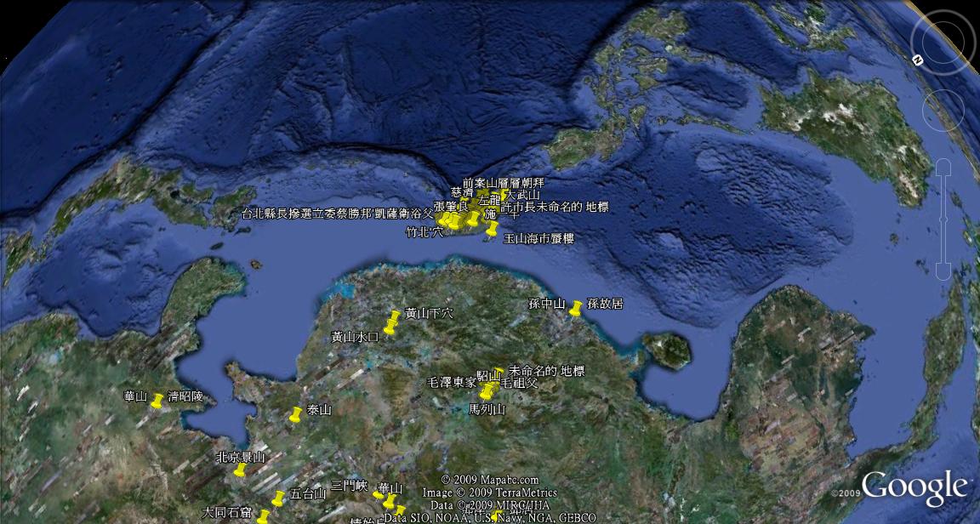
Task: Click the 黃山水口 placemark label
Action: [x=355, y=338]
